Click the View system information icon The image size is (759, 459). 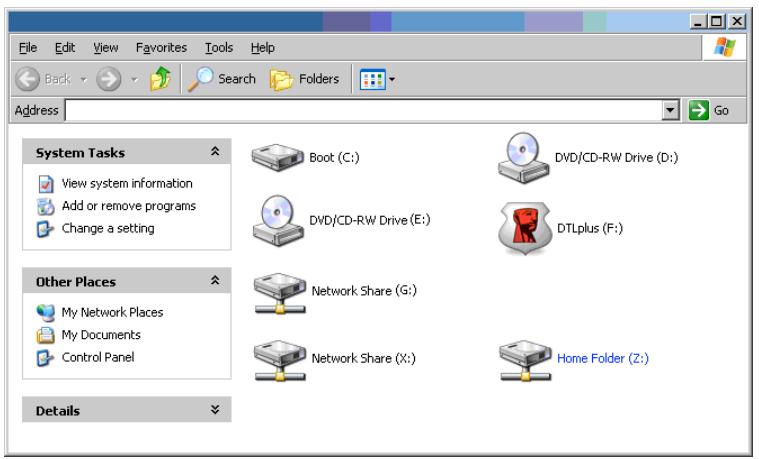[46, 184]
